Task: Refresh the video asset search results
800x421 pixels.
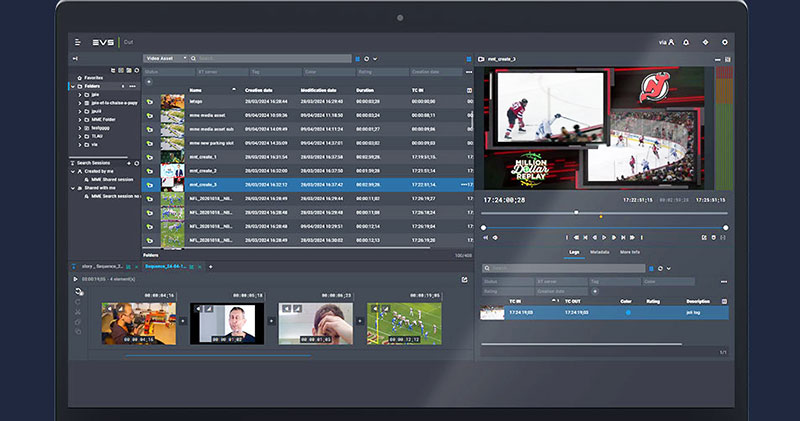Action: point(367,59)
